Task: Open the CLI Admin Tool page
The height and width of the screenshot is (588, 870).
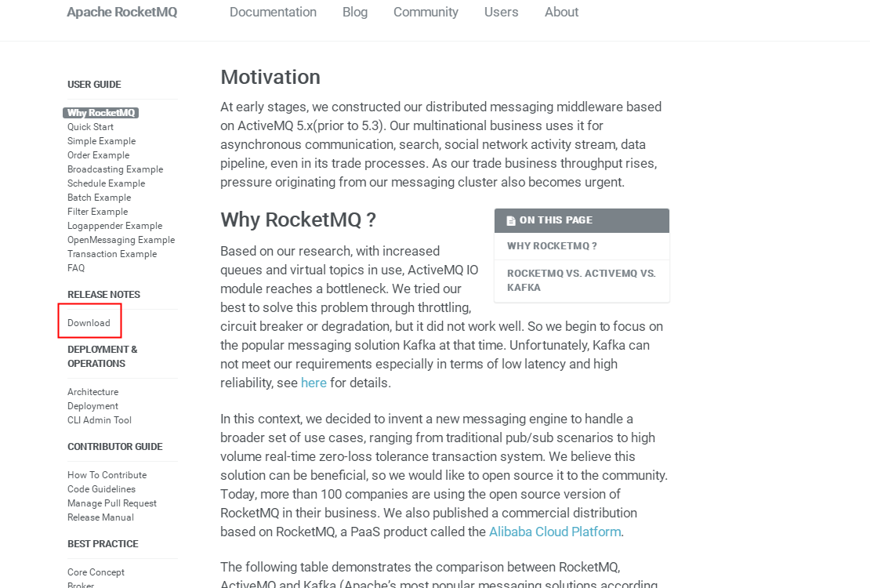Action: pos(100,420)
